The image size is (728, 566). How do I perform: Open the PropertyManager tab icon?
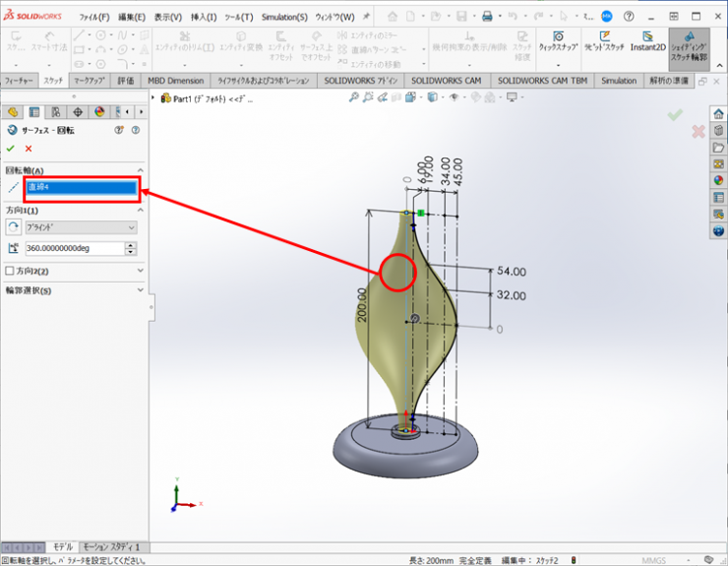pyautogui.click(x=34, y=112)
